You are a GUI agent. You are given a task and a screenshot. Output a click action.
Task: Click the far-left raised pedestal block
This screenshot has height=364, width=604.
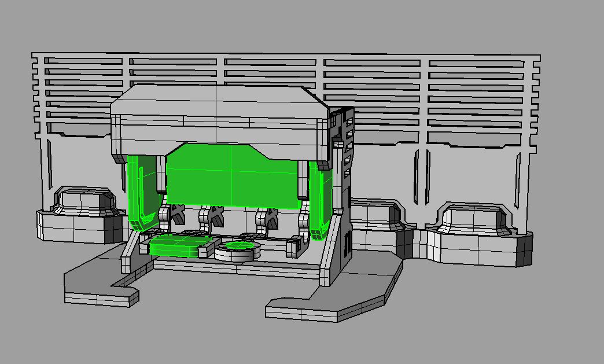pyautogui.click(x=82, y=215)
